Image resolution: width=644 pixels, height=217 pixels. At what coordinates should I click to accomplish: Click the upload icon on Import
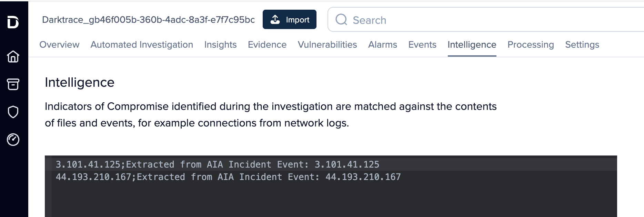click(x=275, y=20)
